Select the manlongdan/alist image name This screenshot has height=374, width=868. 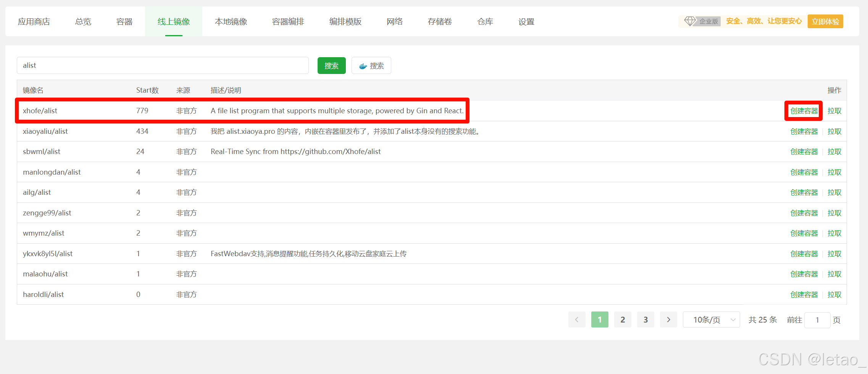(52, 172)
